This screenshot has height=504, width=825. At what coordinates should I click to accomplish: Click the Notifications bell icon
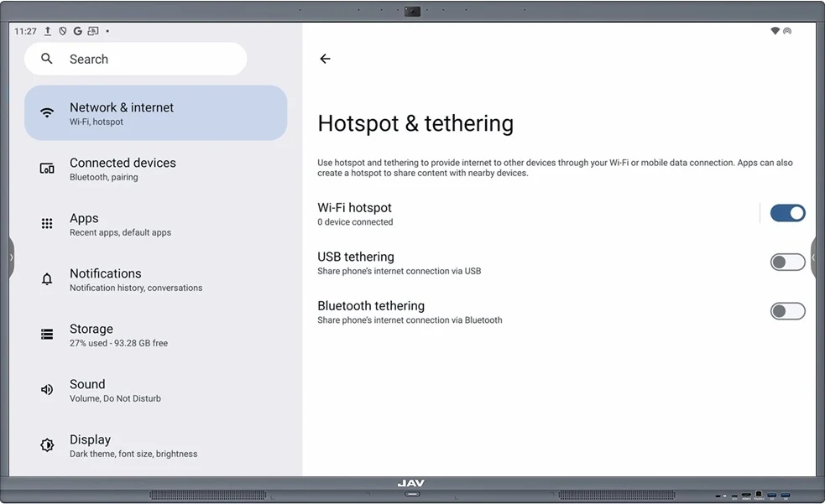(46, 278)
